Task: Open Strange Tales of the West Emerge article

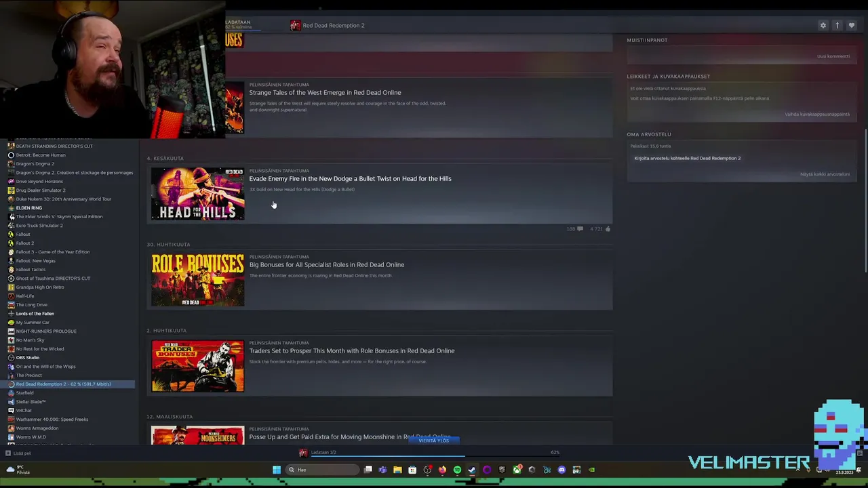Action: tap(325, 93)
